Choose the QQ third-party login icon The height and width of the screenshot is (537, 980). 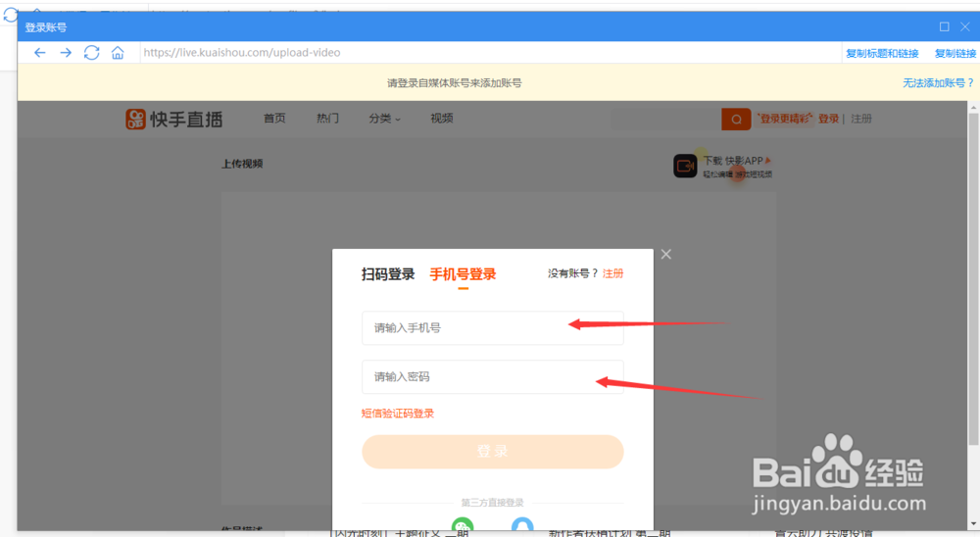click(522, 525)
